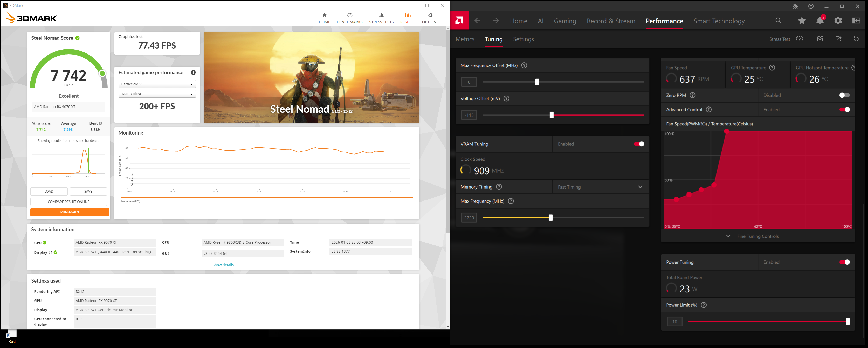Open AMD notifications bell icon
This screenshot has height=348, width=868.
(820, 21)
